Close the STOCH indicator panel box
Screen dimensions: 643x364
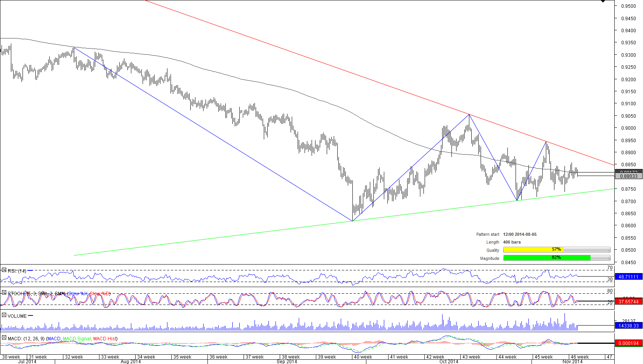coord(4,293)
